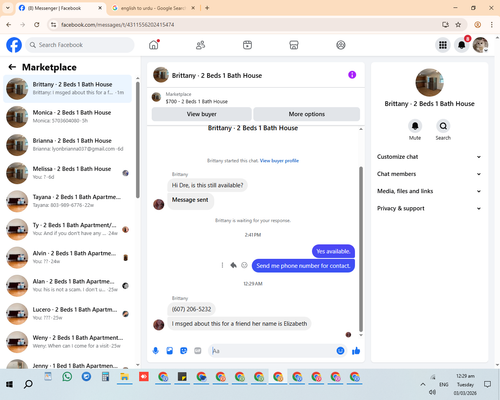Click the purple conversation information icon
This screenshot has width=500, height=400.
[352, 75]
